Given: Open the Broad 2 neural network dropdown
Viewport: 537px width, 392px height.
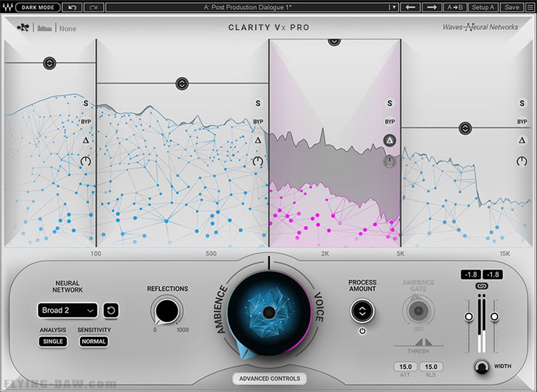Looking at the screenshot, I should click(67, 310).
